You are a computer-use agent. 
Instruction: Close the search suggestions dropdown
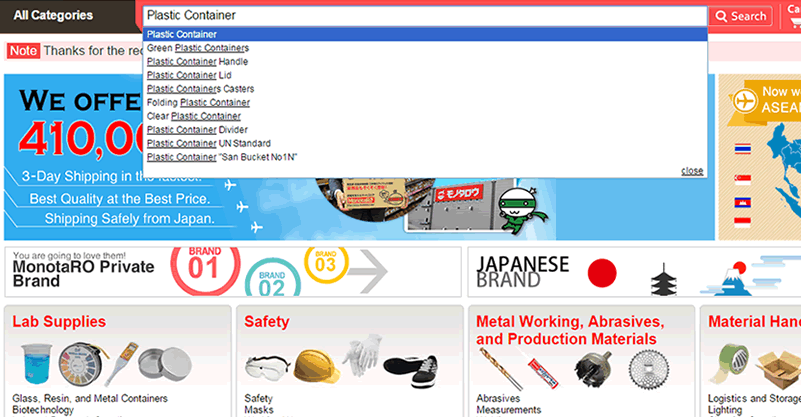click(692, 171)
